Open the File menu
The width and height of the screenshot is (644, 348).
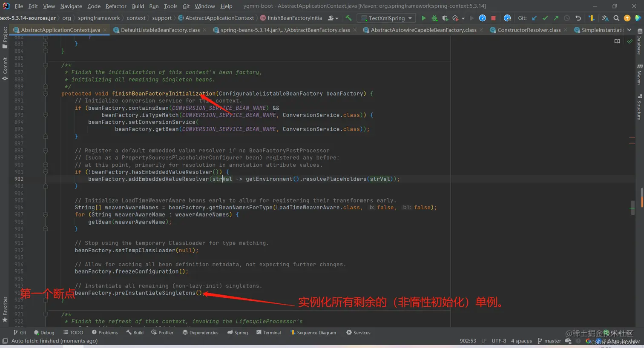tap(19, 6)
